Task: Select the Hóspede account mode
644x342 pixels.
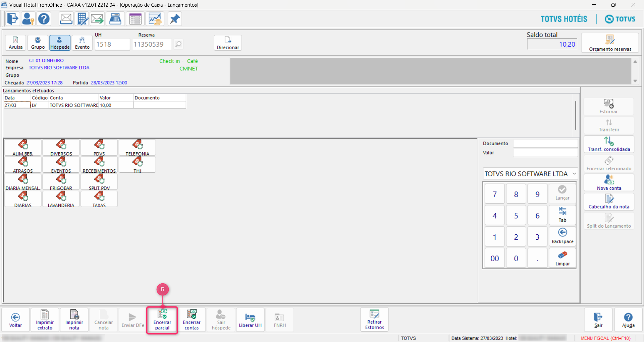Action: [x=60, y=43]
